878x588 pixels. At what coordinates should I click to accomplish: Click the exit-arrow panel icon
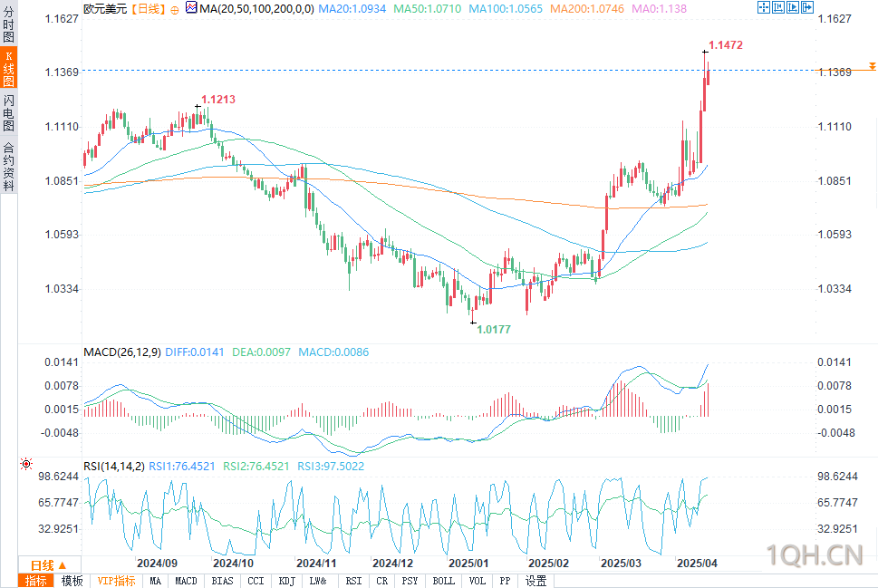(x=807, y=7)
